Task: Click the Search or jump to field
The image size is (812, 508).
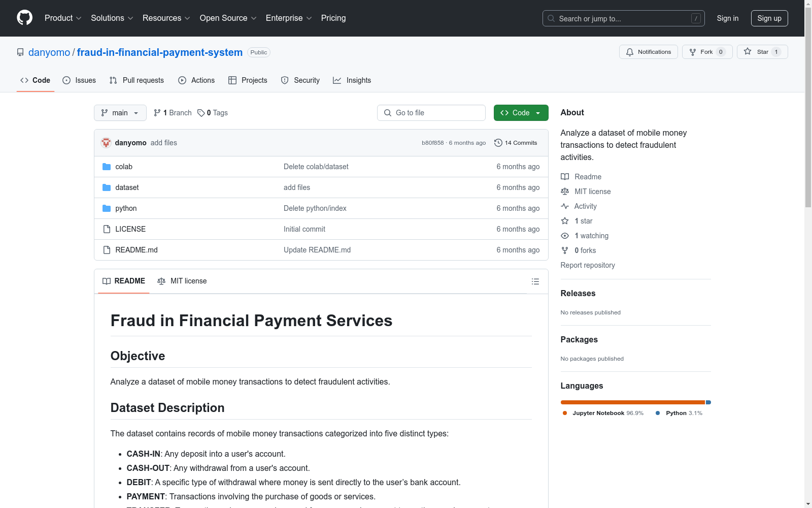Action: click(624, 18)
